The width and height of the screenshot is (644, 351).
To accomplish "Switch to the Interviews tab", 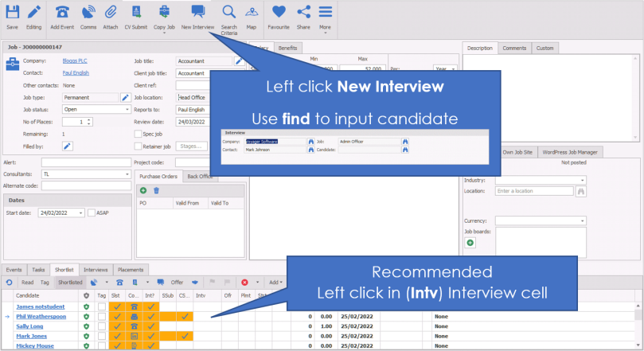I will (96, 270).
